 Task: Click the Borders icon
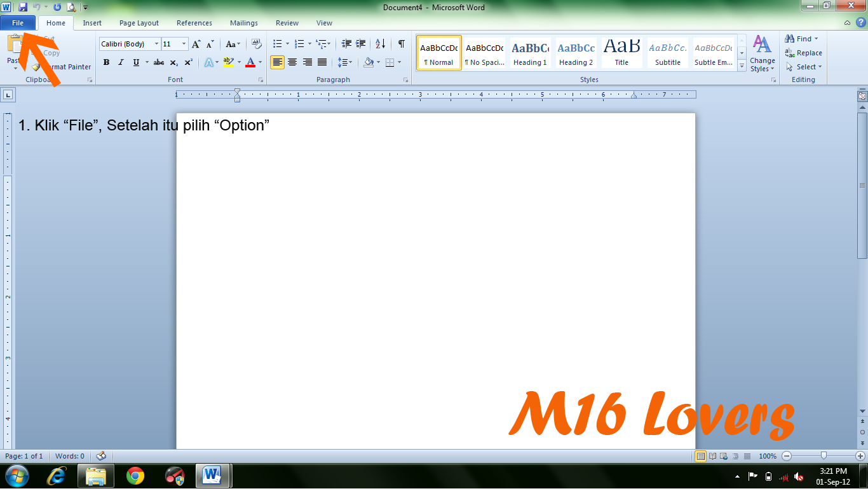(x=390, y=62)
